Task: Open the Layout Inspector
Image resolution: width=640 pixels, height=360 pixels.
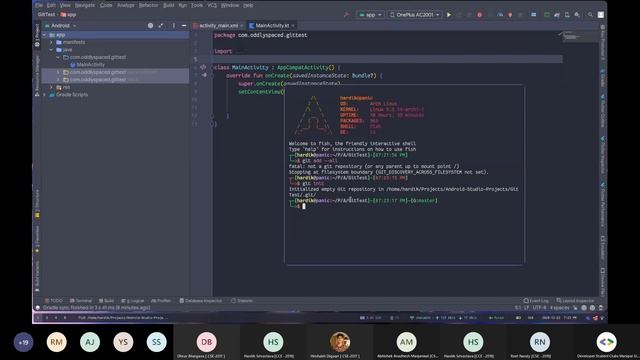Action: pos(576,301)
